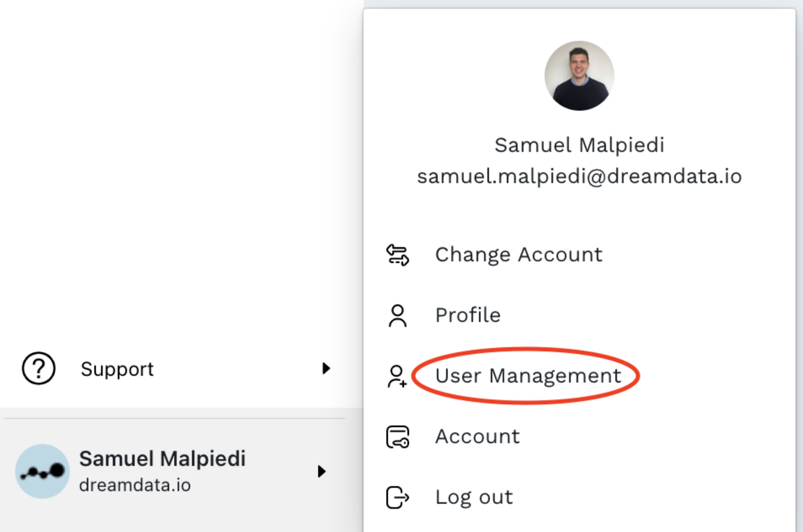Open the Change Account menu entry
The height and width of the screenshot is (532, 803).
pos(518,254)
